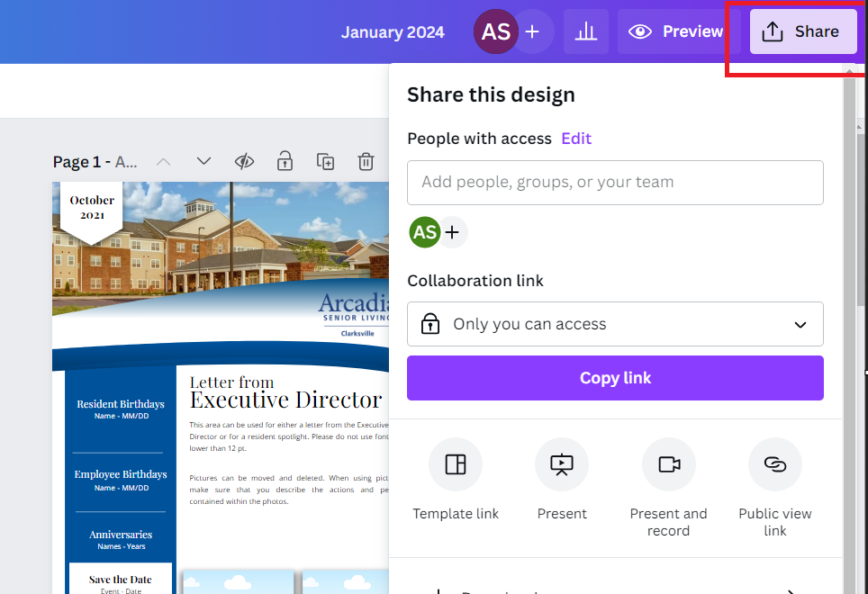Click the Copy link button
The image size is (868, 594).
pyautogui.click(x=615, y=378)
